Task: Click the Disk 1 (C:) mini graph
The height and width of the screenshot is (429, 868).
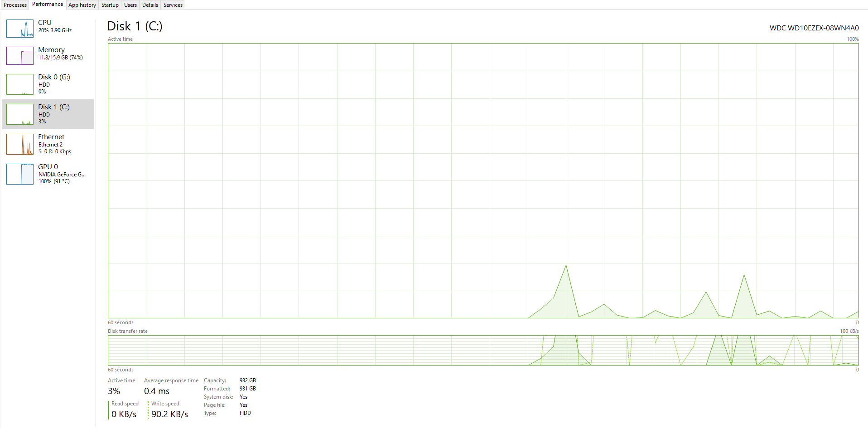Action: tap(20, 114)
